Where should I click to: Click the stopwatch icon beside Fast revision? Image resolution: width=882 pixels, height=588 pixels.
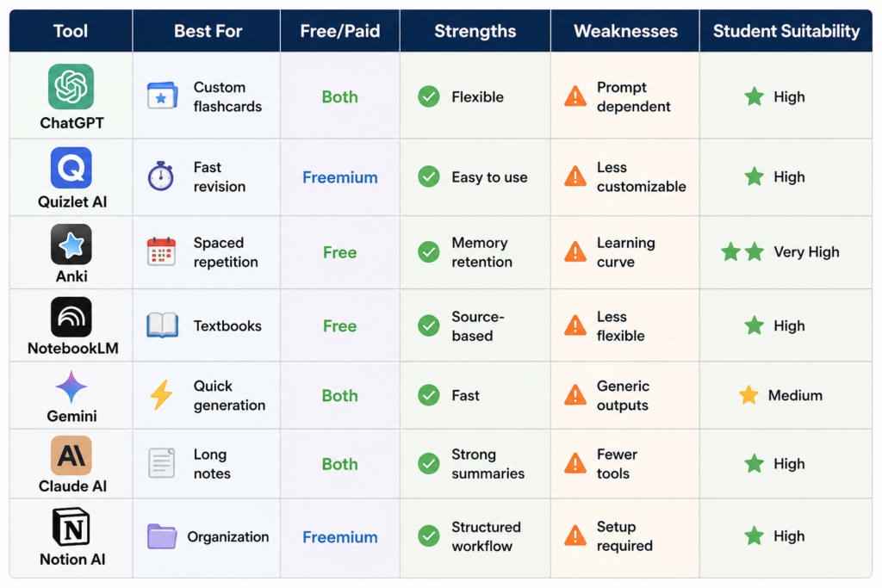click(161, 176)
